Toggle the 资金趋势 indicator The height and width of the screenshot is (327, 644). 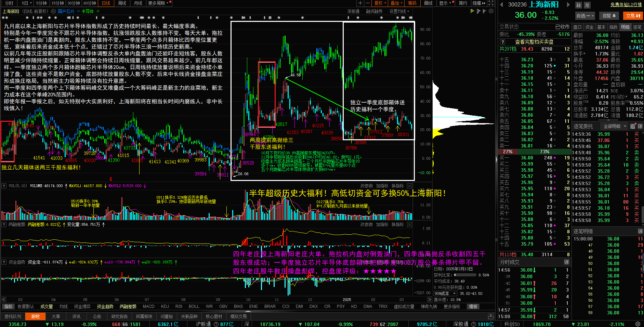(105, 306)
